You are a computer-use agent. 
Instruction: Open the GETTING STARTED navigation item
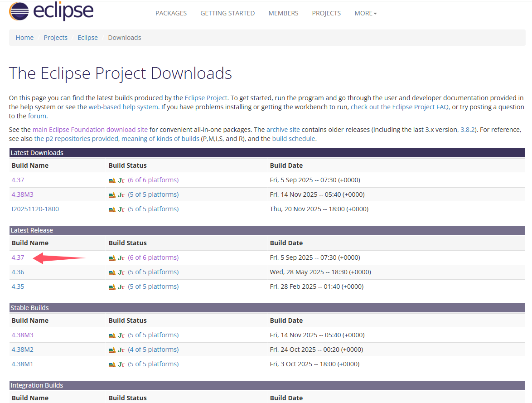227,13
